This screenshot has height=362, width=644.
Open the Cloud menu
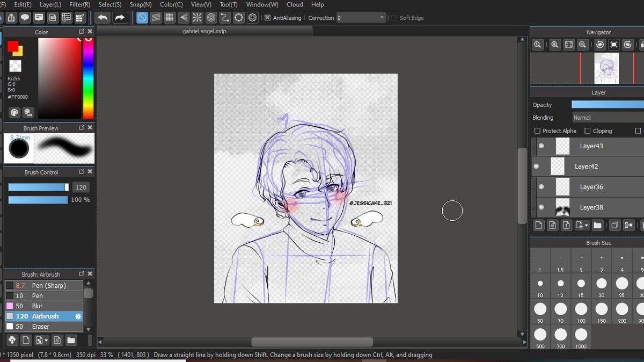coord(295,4)
